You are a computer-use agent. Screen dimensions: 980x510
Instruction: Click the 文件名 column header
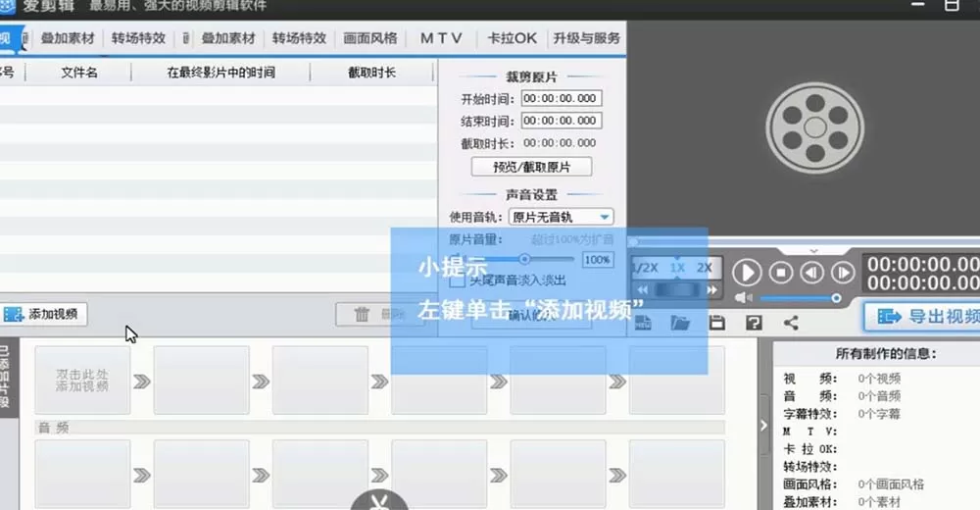click(78, 73)
